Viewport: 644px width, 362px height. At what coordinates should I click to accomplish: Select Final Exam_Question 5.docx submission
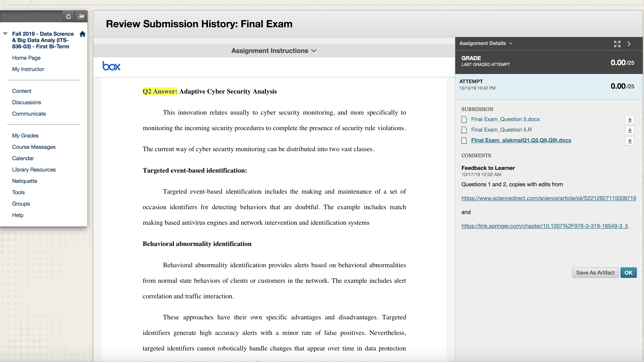(x=505, y=119)
